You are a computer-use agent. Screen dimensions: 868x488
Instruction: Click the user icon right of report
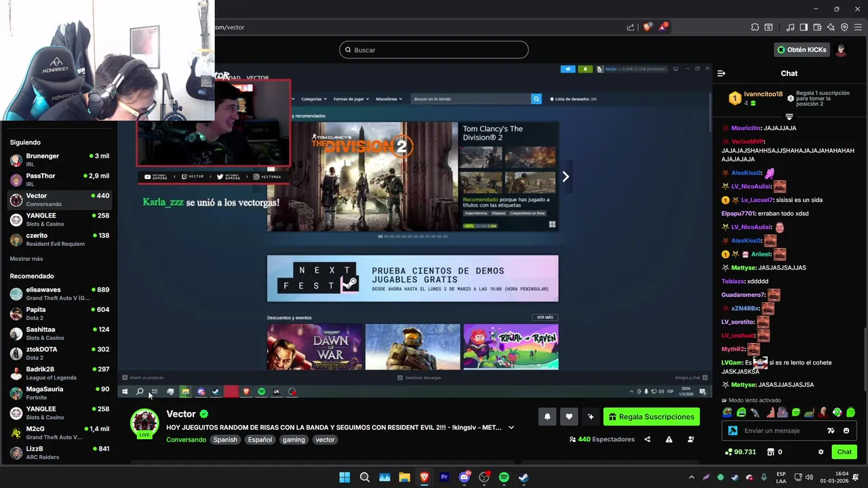(690, 439)
